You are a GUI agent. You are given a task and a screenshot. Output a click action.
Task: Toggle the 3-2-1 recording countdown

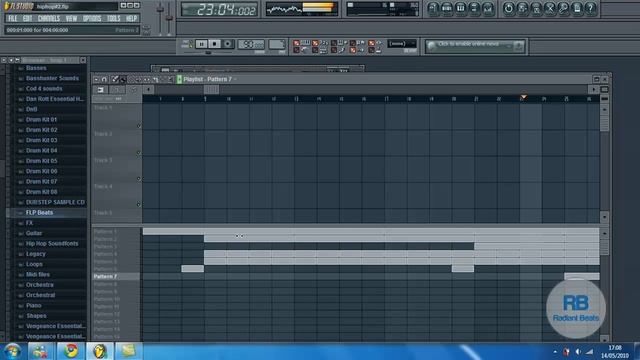tap(316, 43)
